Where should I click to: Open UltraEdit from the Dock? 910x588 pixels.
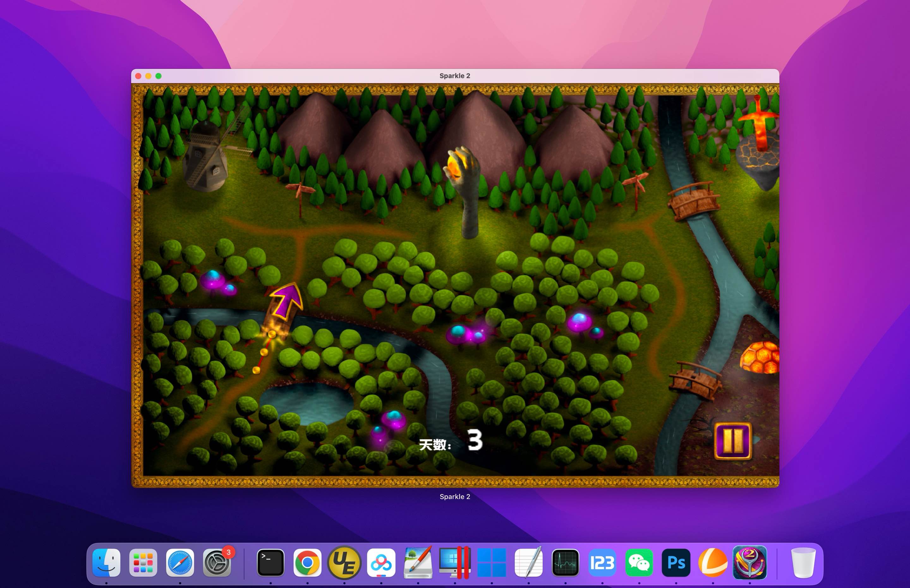(344, 562)
